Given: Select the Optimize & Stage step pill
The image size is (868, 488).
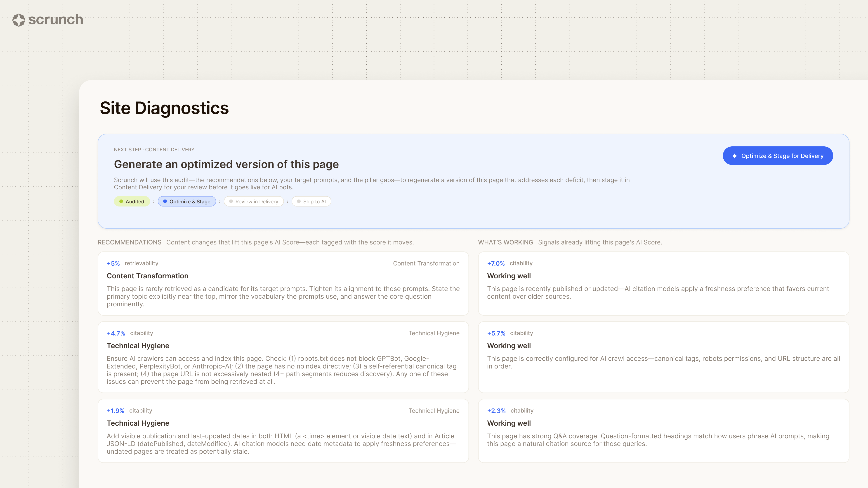Looking at the screenshot, I should click(x=187, y=201).
